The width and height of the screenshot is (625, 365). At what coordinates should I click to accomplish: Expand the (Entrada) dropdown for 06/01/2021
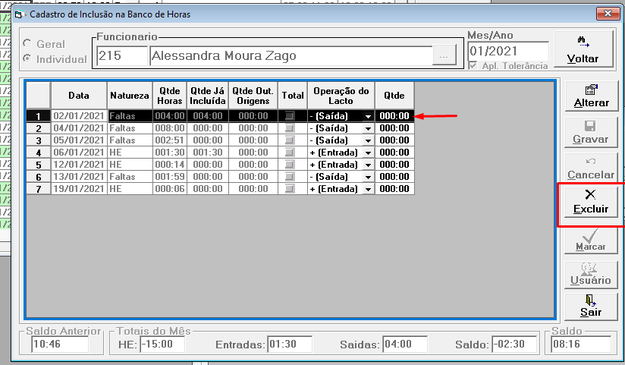tap(368, 153)
